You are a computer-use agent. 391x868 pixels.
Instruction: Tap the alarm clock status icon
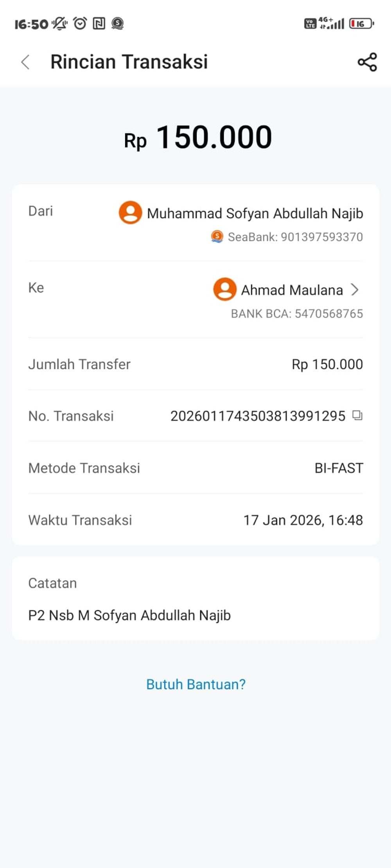[x=80, y=24]
